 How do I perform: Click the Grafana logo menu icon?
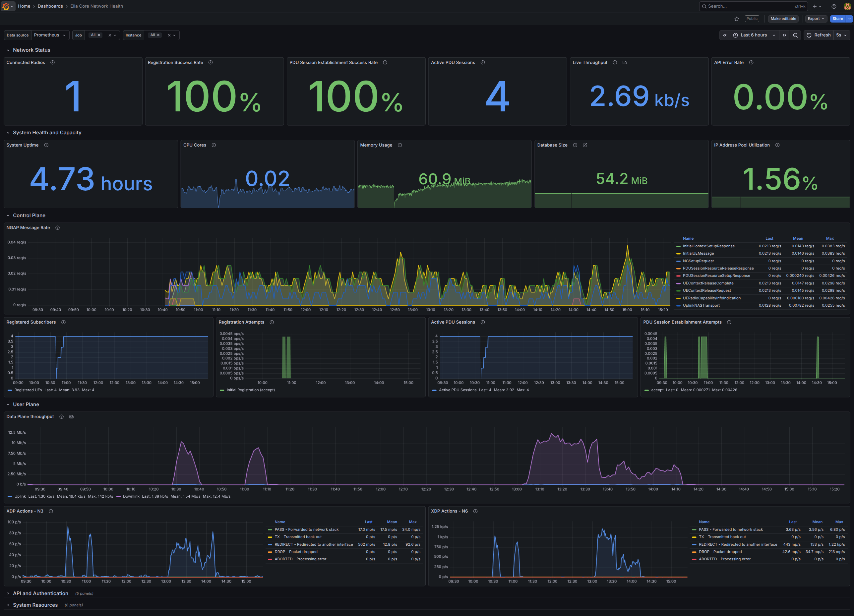[6, 6]
